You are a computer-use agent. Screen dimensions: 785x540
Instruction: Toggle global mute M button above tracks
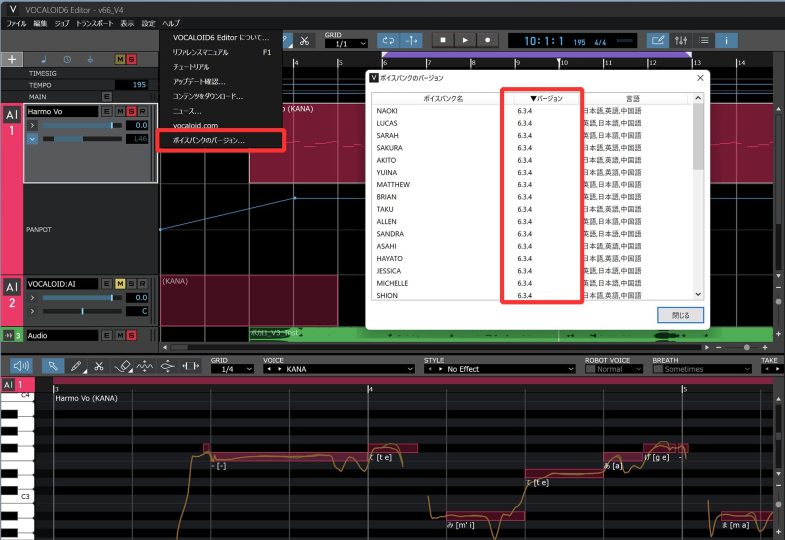click(120, 60)
